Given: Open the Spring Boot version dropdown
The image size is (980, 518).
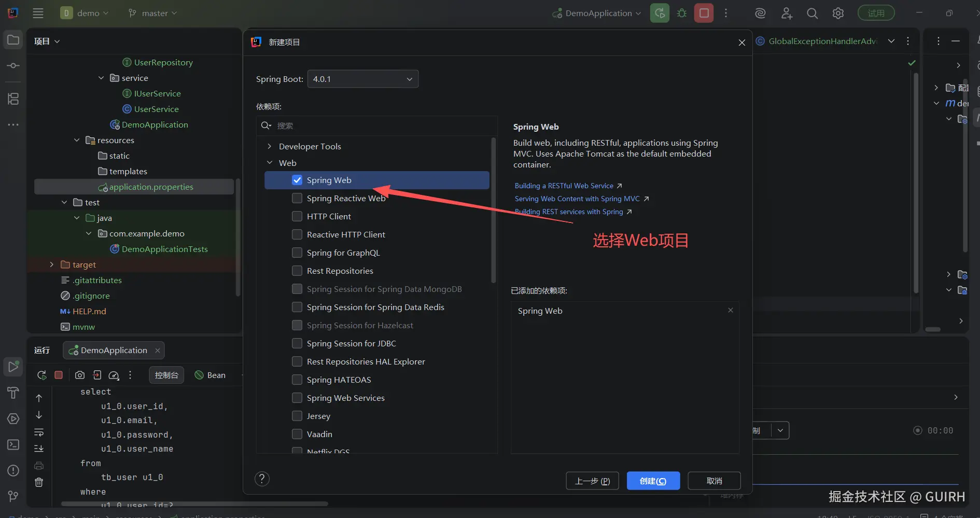Looking at the screenshot, I should tap(363, 79).
